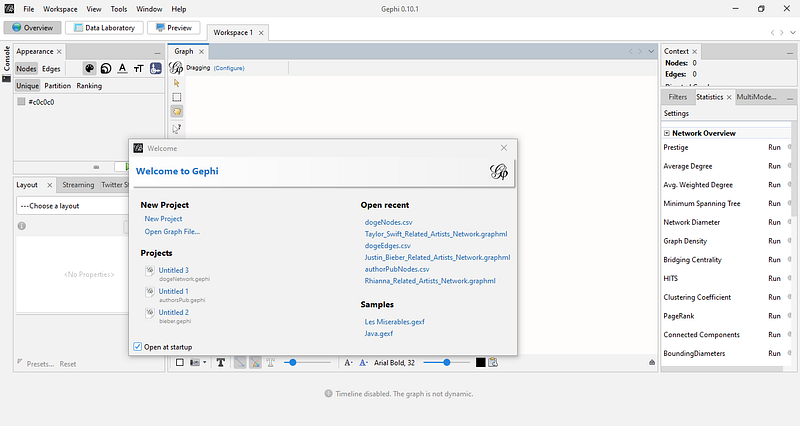
Task: Click the background color square icon
Action: click(x=180, y=362)
